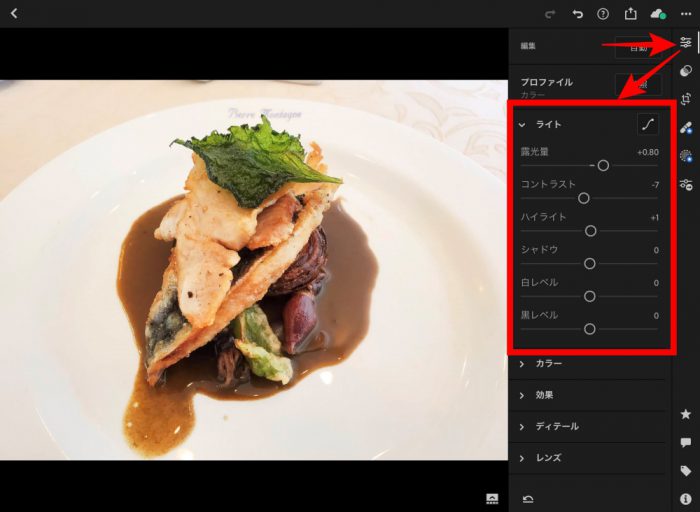This screenshot has width=700, height=512.
Task: Open the presets overlapping circles icon
Action: pos(686,71)
